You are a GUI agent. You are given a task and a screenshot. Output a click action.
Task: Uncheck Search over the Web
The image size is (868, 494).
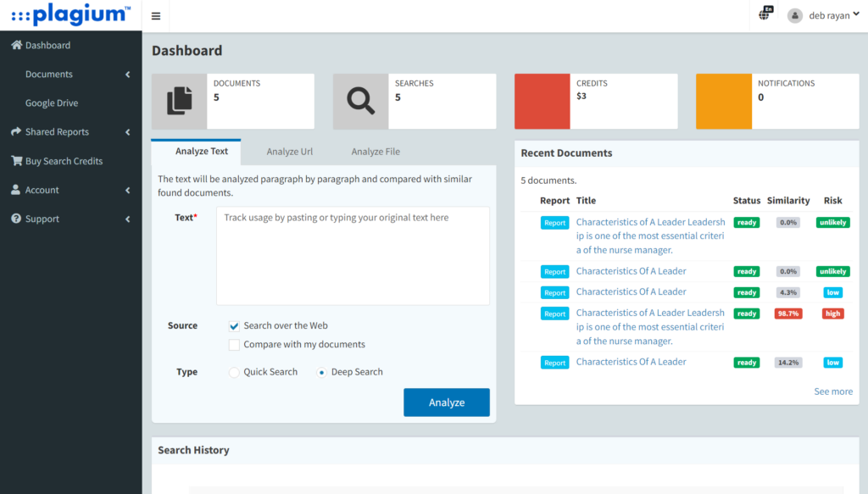233,325
